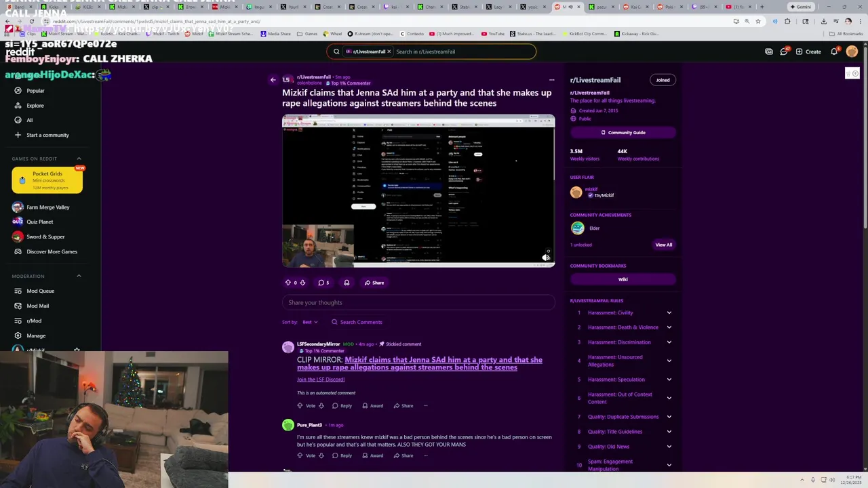Bookmark this page with star icon
Screen dimensions: 868x488
[758, 21]
